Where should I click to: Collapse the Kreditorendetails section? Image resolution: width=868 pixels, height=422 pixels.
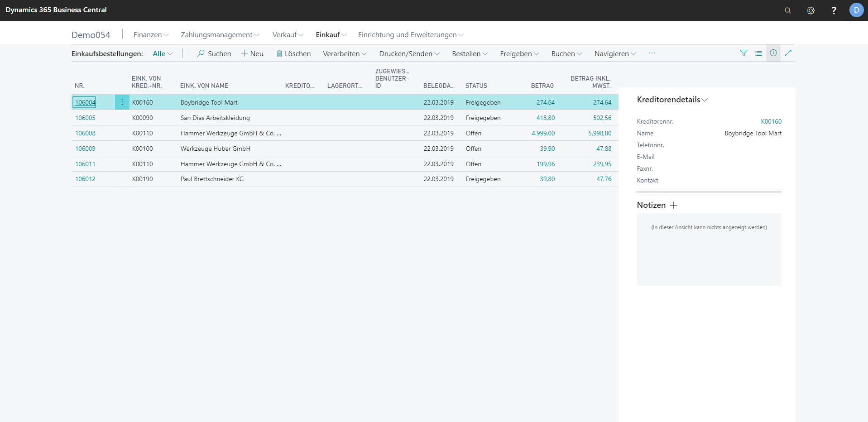(672, 100)
